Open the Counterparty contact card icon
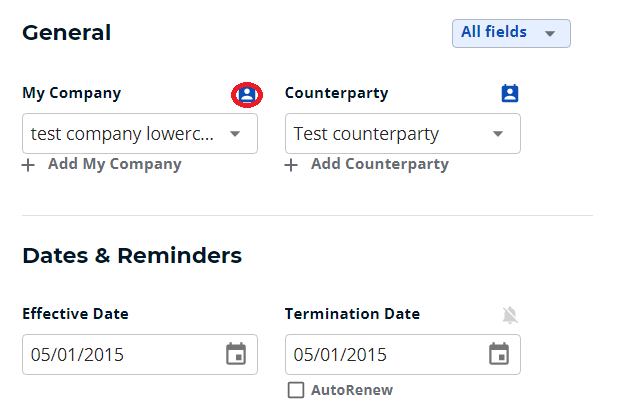This screenshot has height=411, width=639. click(x=510, y=93)
